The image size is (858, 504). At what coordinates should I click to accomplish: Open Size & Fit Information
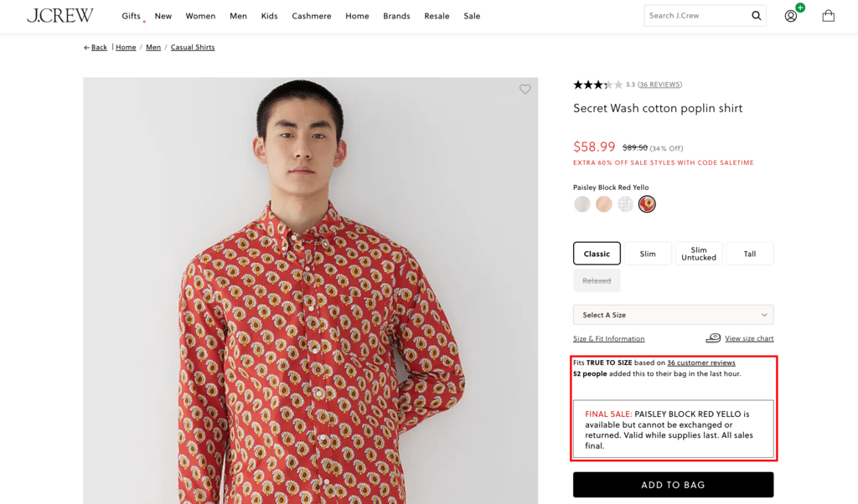[x=608, y=338]
